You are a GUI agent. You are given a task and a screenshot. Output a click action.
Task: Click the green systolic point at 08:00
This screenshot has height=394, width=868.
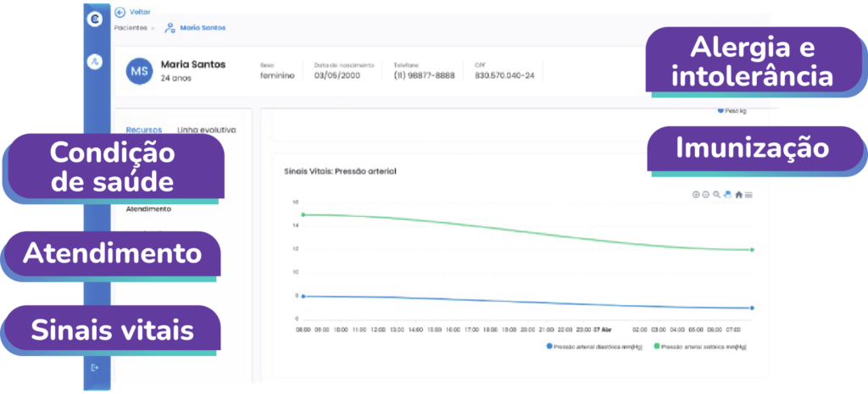(x=303, y=214)
